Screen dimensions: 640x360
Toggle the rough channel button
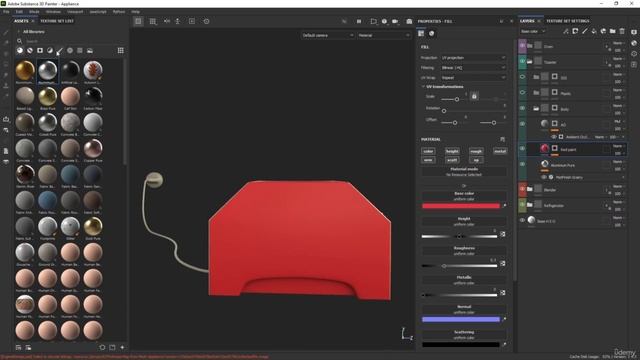[x=476, y=151]
